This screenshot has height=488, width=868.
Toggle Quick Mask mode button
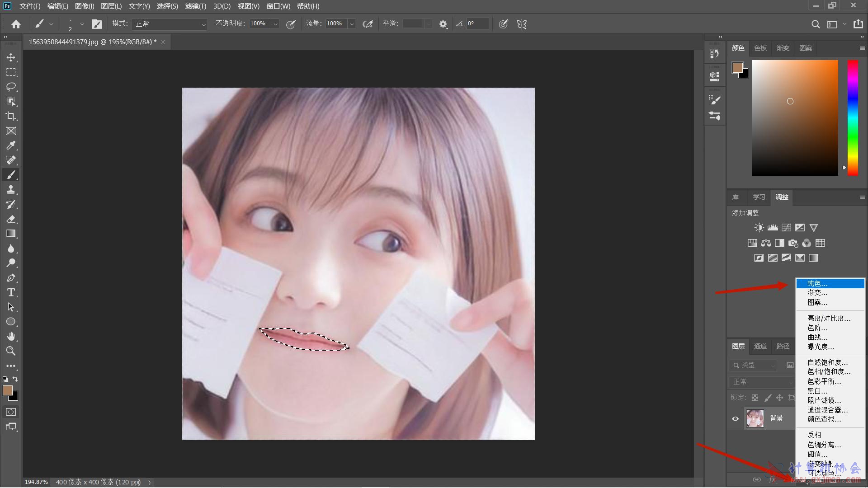[x=11, y=412]
